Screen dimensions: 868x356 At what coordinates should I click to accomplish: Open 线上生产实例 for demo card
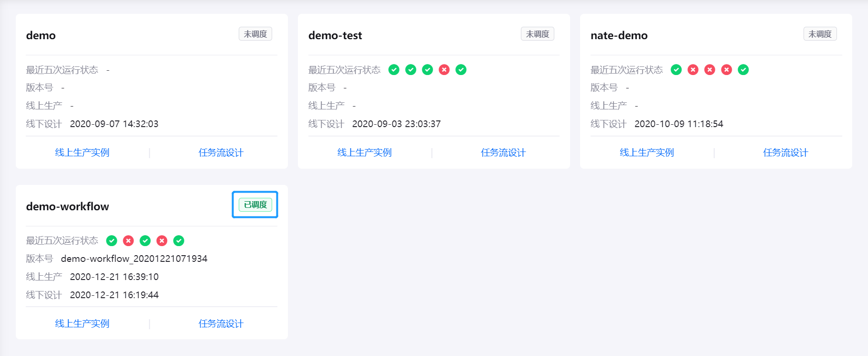tap(82, 152)
